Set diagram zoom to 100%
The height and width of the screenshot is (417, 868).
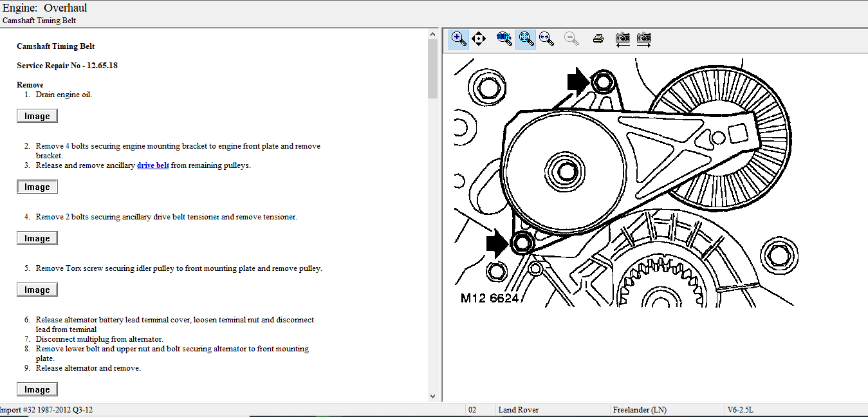(504, 39)
